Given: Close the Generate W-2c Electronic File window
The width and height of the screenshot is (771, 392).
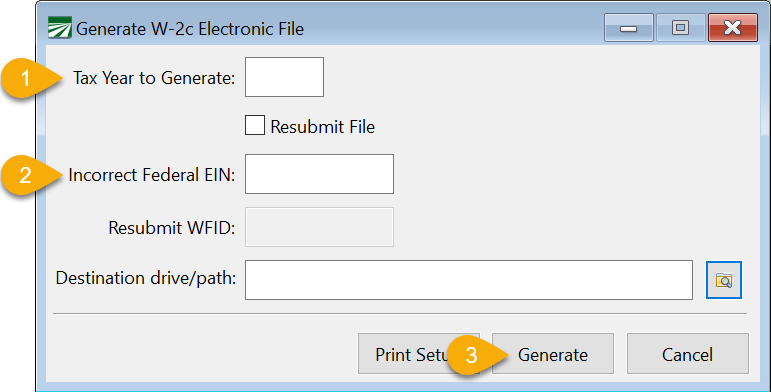Looking at the screenshot, I should point(733,28).
